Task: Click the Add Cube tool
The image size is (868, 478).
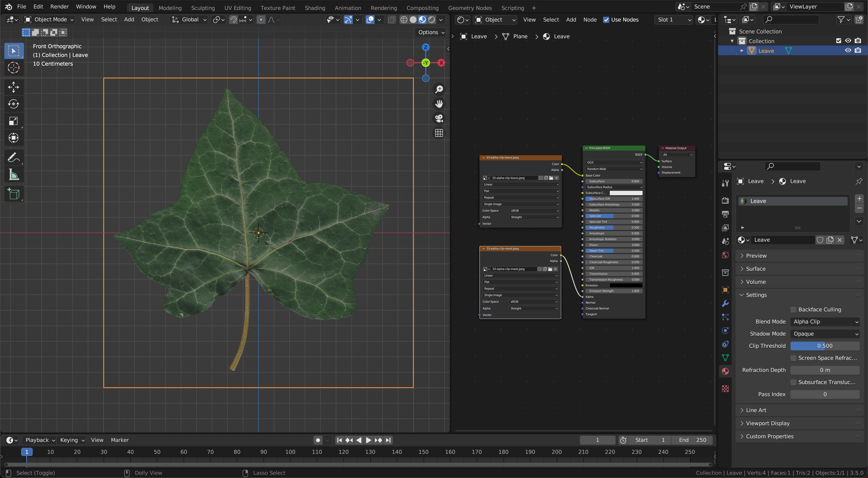Action: pyautogui.click(x=14, y=194)
